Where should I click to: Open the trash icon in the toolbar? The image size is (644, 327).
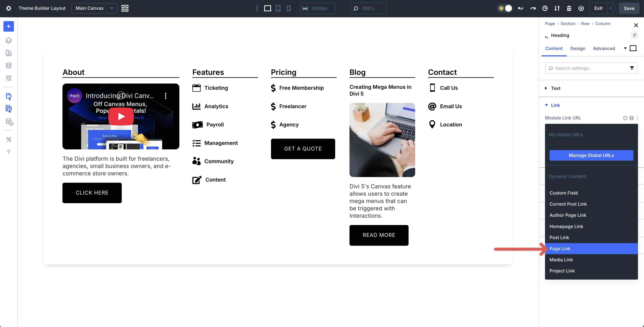(x=569, y=8)
